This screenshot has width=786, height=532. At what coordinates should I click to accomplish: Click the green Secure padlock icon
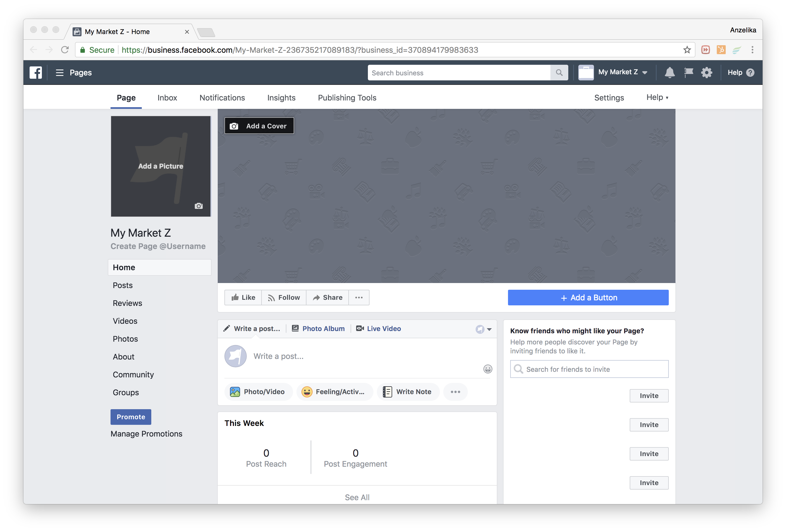pos(82,50)
